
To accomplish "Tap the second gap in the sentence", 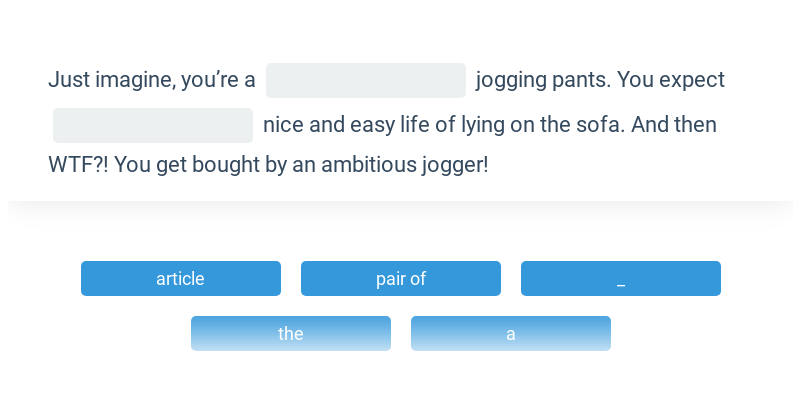I will pos(153,125).
